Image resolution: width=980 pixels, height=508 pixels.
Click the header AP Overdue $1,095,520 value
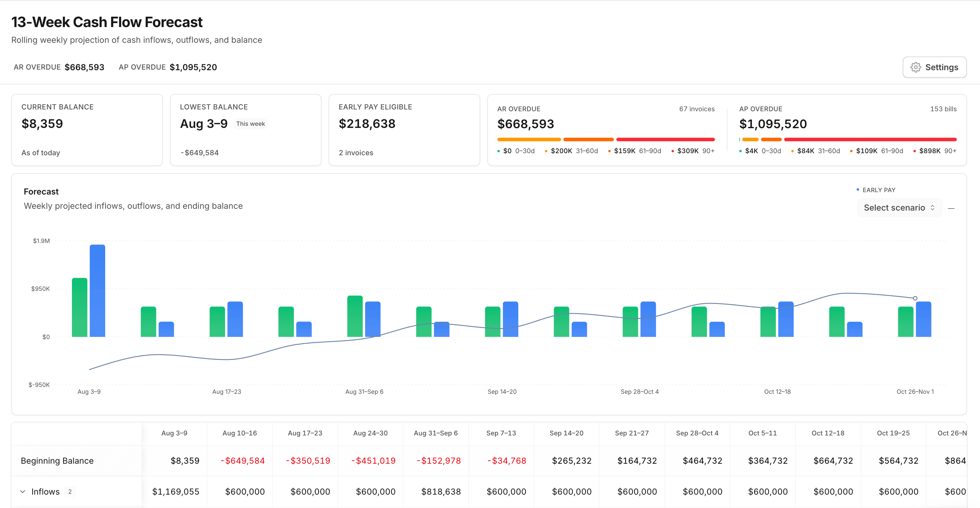193,68
